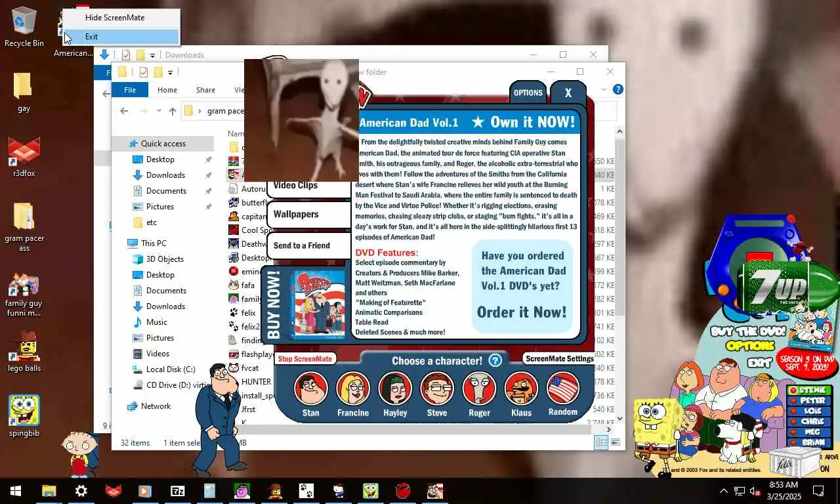Open the Share ribbon tab
This screenshot has width=840, height=504.
(x=205, y=90)
